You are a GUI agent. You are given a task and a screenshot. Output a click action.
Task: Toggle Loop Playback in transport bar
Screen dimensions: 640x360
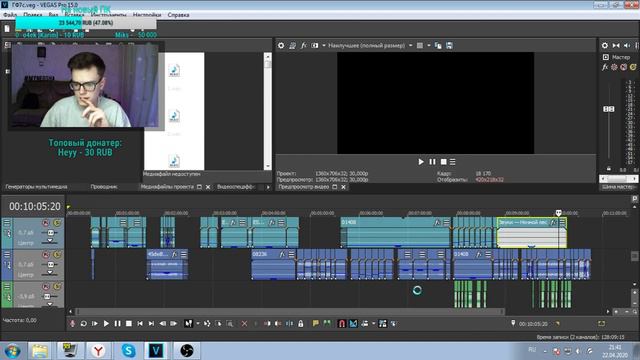pyautogui.click(x=83, y=324)
